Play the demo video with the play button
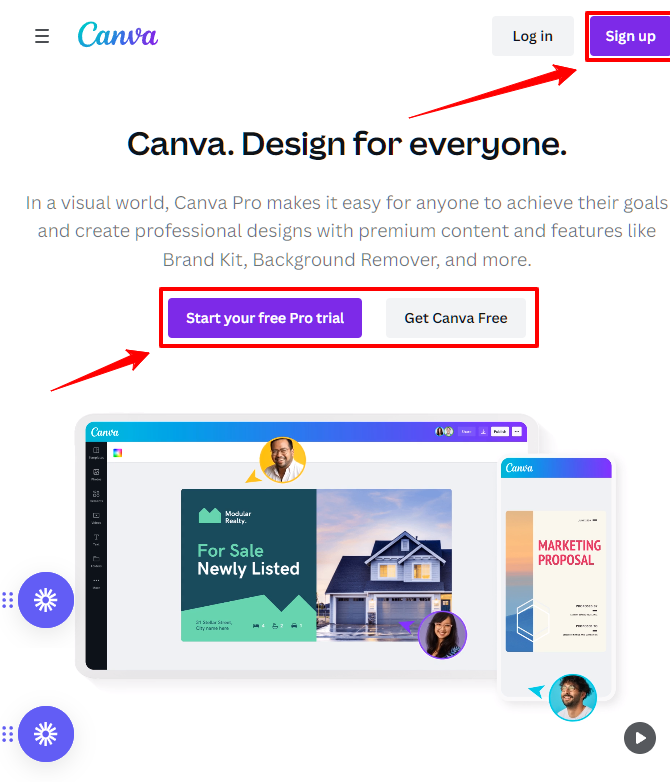670x782 pixels. click(x=640, y=738)
